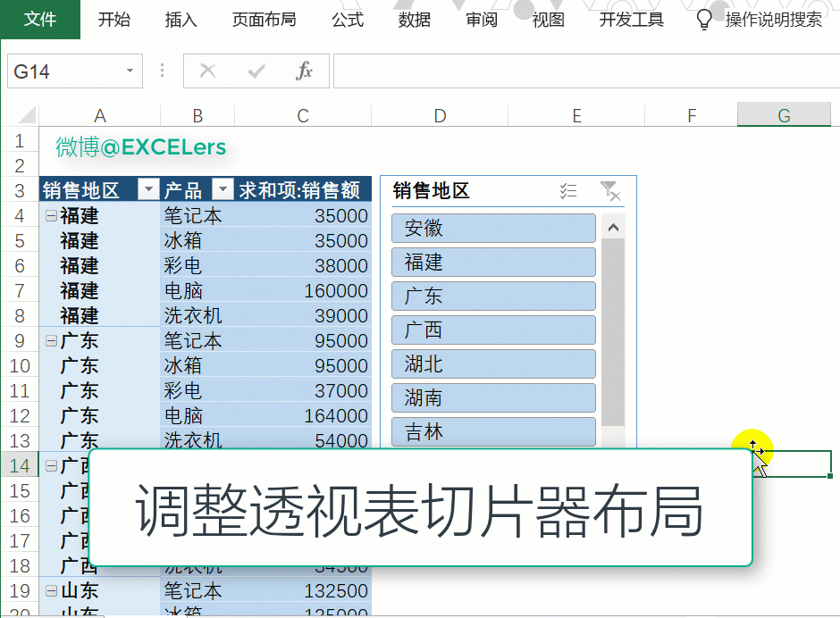Open the 产品 column filter dropdown
Viewport: 840px width, 618px height.
pyautogui.click(x=221, y=190)
